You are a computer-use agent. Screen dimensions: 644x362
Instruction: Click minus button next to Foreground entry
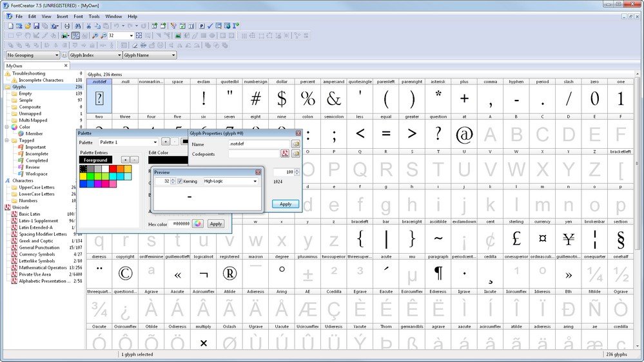pyautogui.click(x=134, y=160)
